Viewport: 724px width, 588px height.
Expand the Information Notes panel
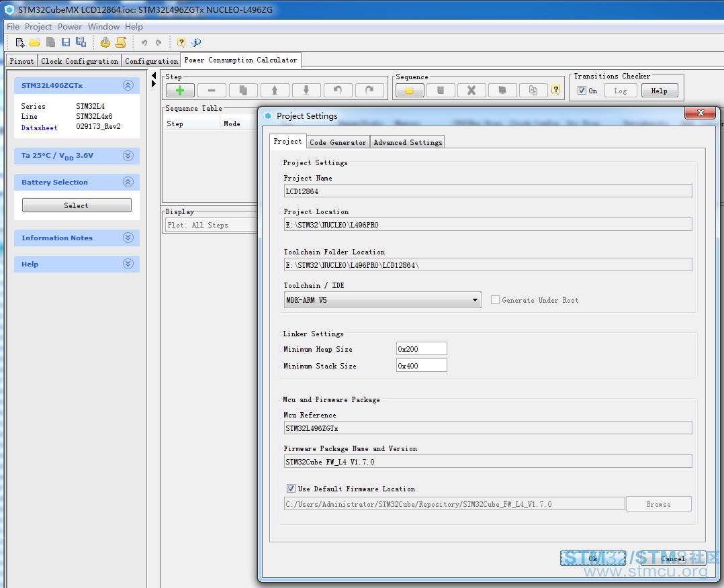(128, 238)
